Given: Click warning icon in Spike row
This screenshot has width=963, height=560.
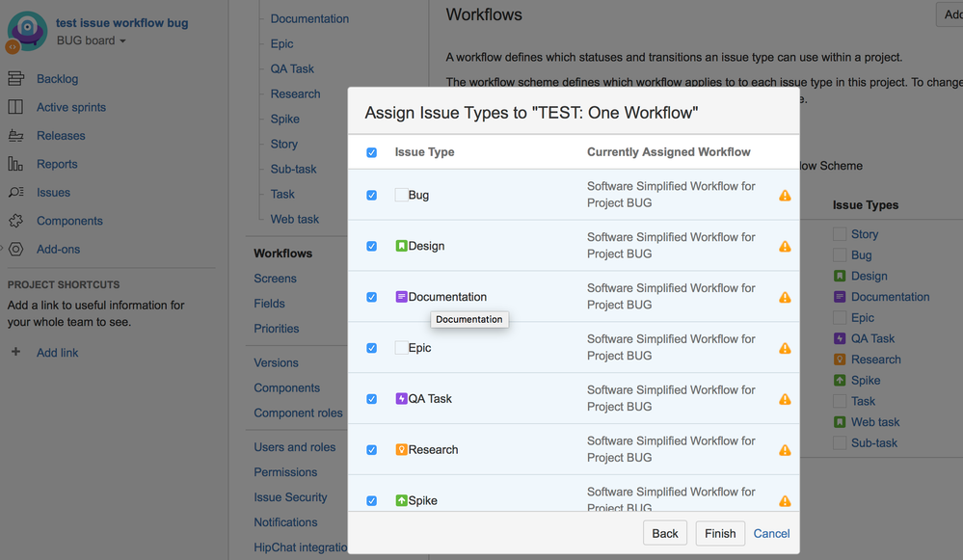Looking at the screenshot, I should pos(785,501).
